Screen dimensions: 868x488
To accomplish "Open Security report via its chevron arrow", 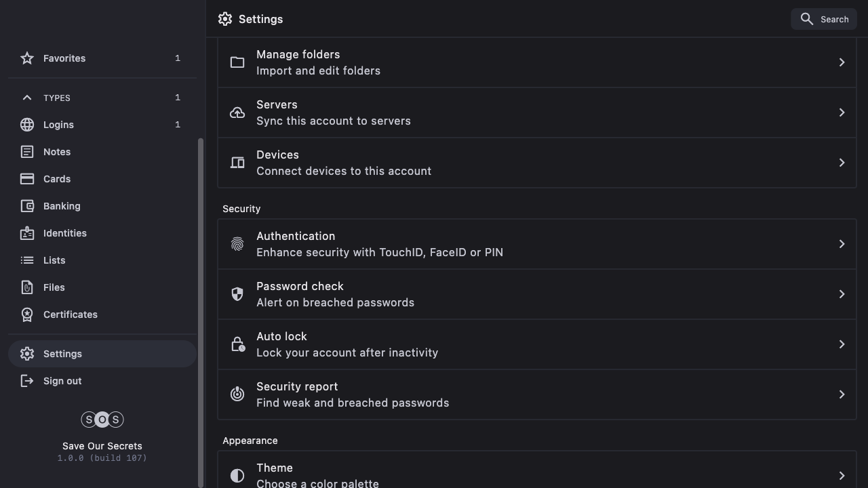I will (842, 394).
